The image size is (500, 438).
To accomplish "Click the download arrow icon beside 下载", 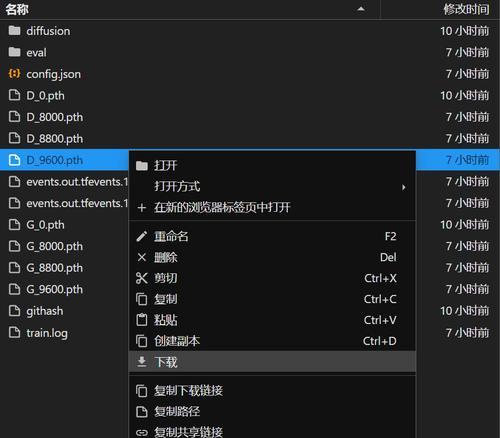I will [142, 362].
